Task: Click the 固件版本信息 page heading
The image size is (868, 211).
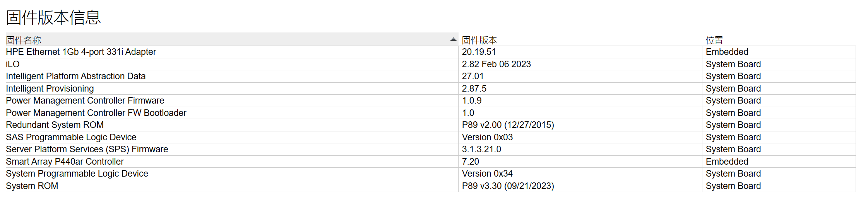Action: [x=53, y=17]
